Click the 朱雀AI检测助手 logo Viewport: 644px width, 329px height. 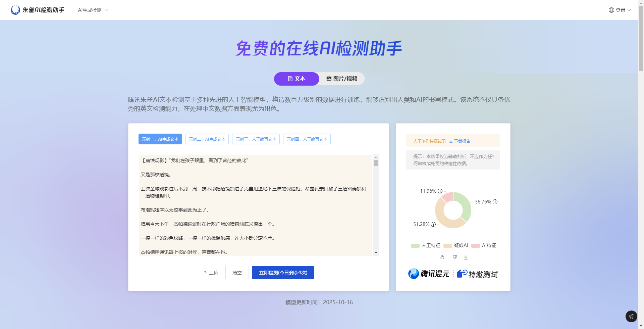(x=38, y=10)
